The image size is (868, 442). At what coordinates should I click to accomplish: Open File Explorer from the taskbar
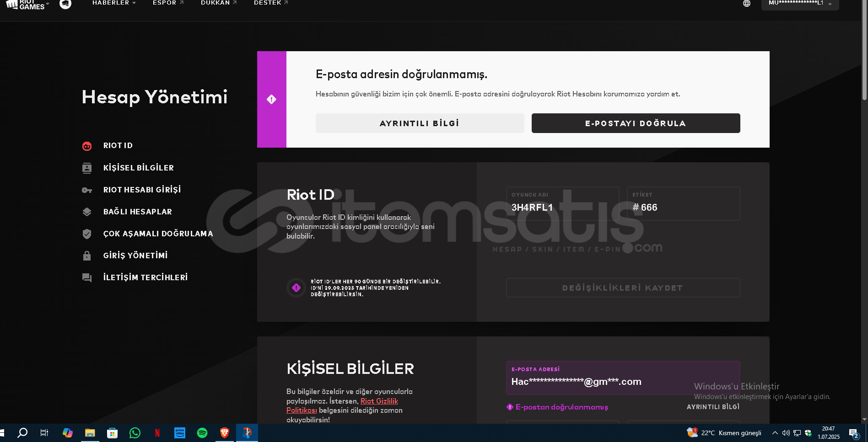(90, 433)
